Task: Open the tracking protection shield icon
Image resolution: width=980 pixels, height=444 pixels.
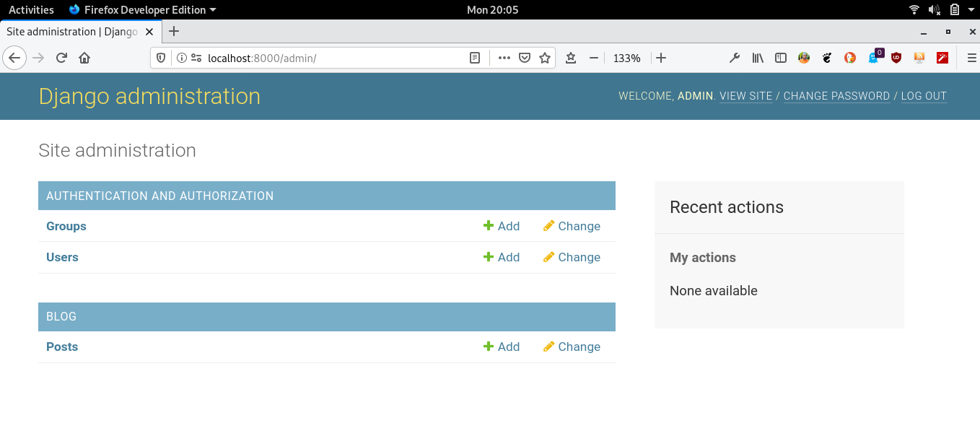Action: (x=161, y=58)
